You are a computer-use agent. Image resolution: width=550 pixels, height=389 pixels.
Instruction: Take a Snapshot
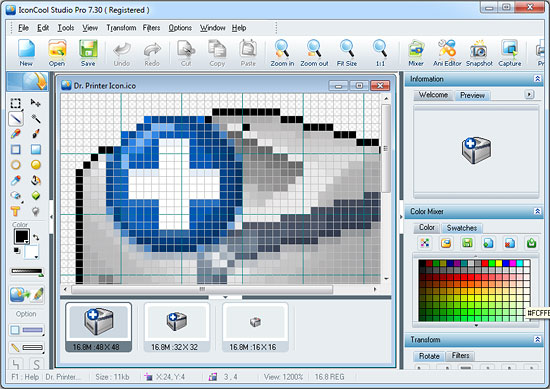479,53
